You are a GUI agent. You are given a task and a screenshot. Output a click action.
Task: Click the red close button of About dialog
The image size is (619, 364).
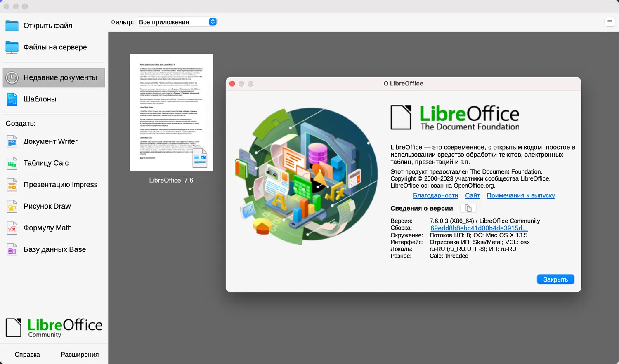pyautogui.click(x=232, y=84)
